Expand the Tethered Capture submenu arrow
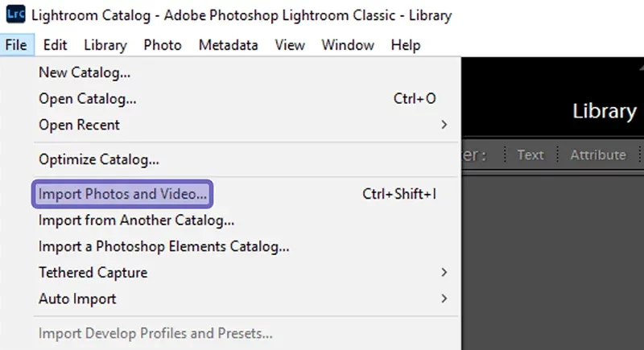644x350 pixels. pos(444,273)
